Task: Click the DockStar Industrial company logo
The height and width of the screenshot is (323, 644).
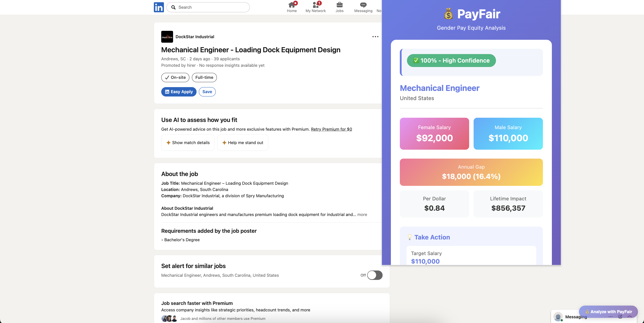Action: (167, 37)
